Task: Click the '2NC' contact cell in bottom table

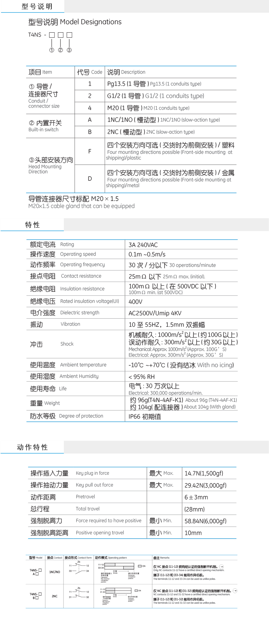Action: coord(54,596)
